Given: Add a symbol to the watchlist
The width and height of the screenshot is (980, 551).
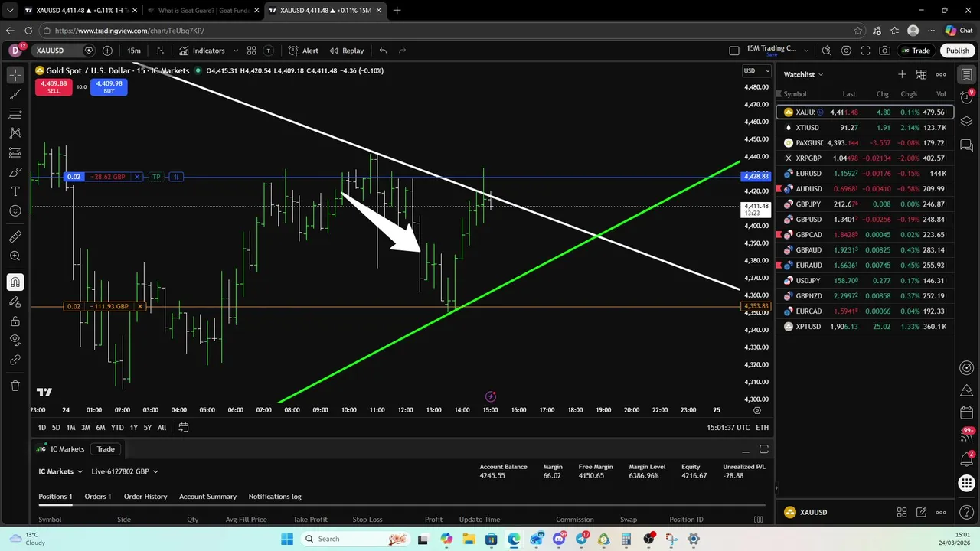Looking at the screenshot, I should (x=902, y=74).
